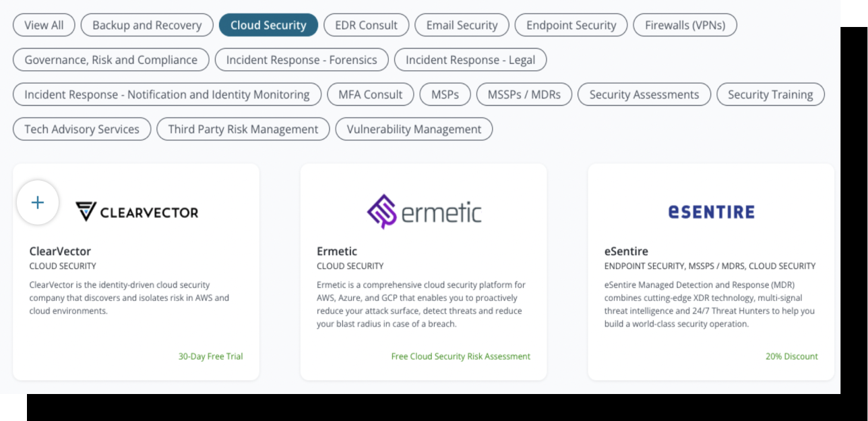Open the eSentire card title
Viewport: 868px width, 421px height.
[626, 251]
